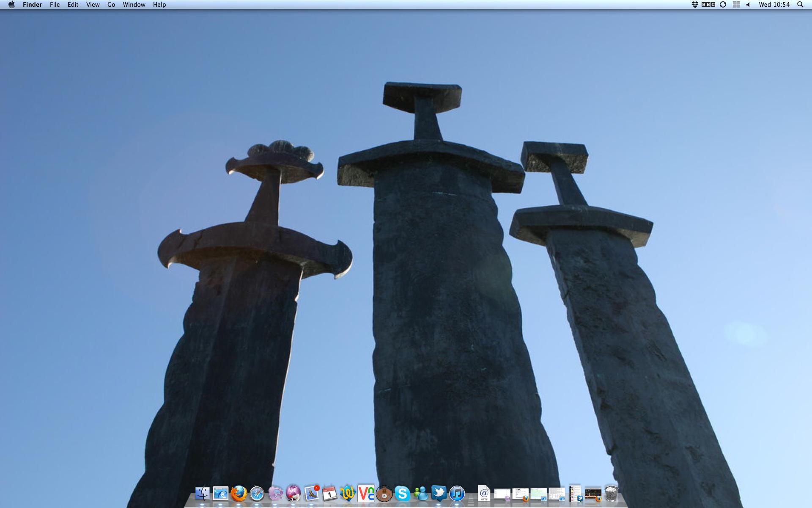Launch iCal calendar from the Dock

tap(329, 494)
